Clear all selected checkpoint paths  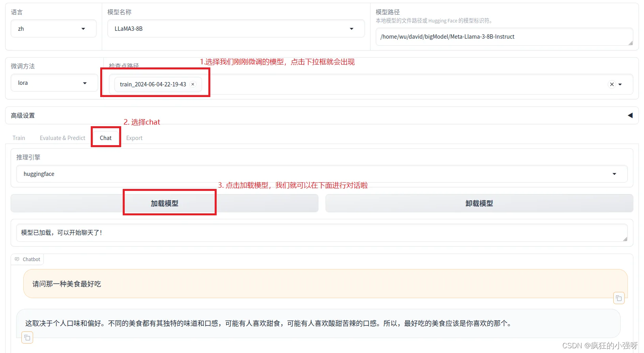coord(612,84)
